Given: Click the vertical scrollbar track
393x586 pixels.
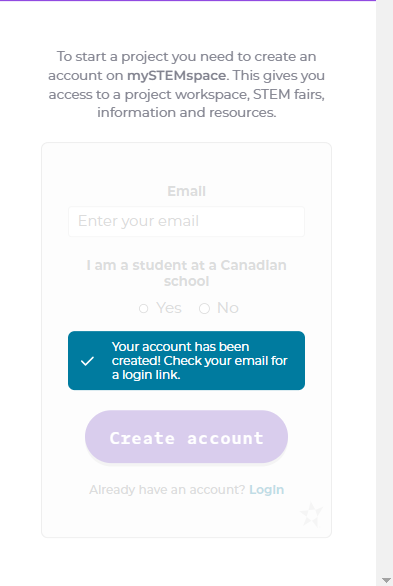Looking at the screenshot, I should [x=384, y=288].
